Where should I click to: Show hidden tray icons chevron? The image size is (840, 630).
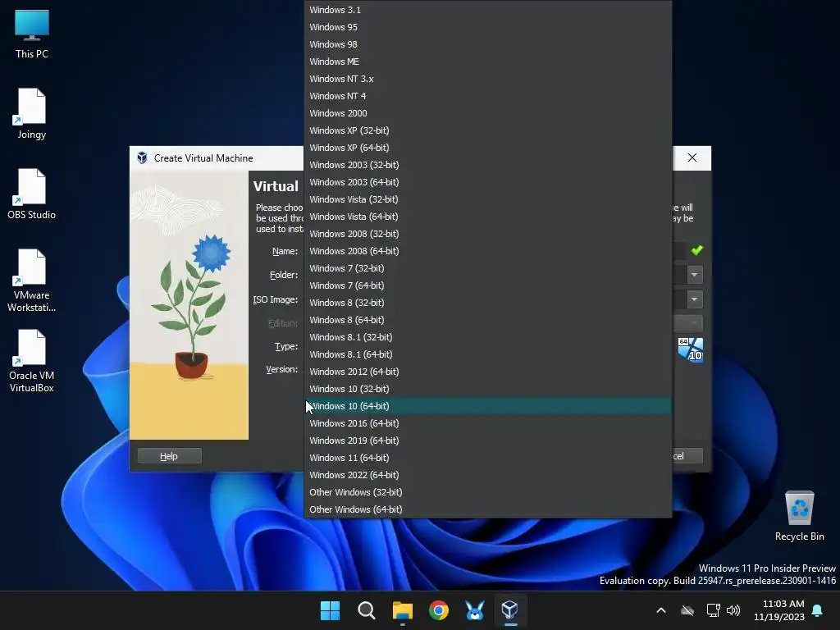pos(661,610)
